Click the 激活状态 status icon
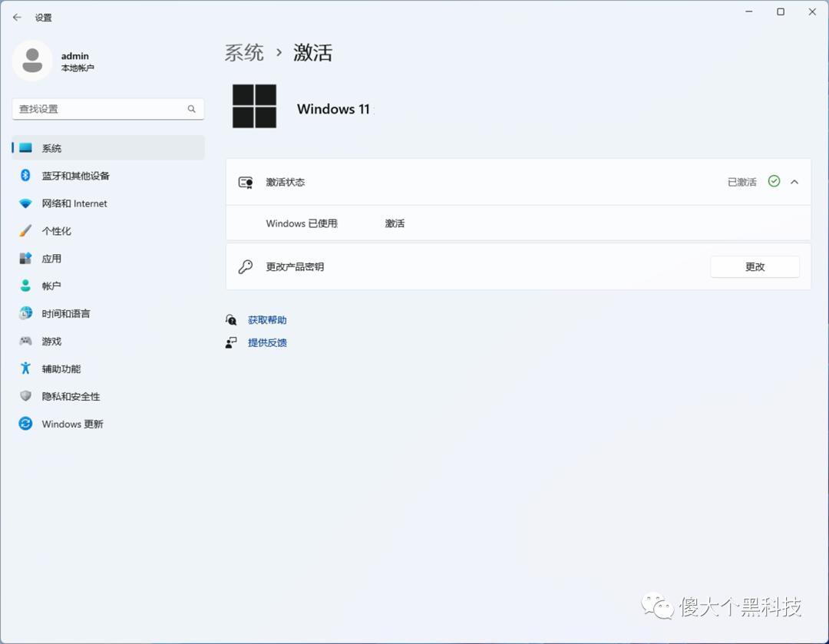The image size is (829, 644). [x=246, y=182]
